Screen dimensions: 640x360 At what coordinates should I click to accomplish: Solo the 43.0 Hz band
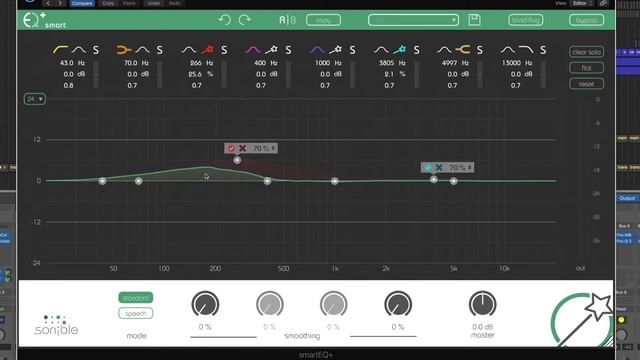point(96,50)
